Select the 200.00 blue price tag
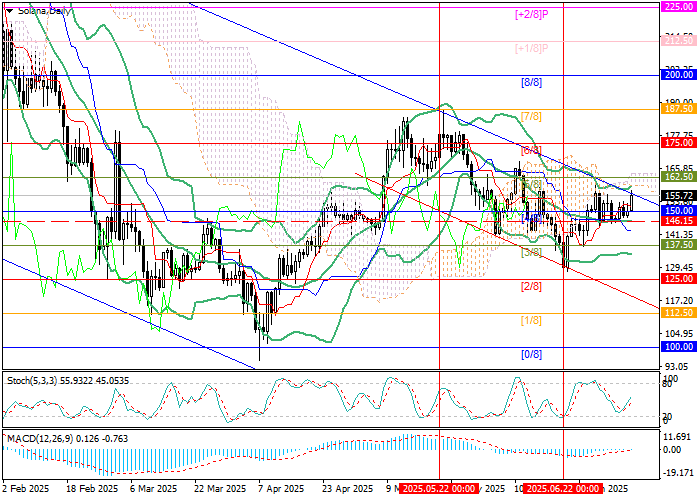Viewport: 700px width, 500px height. (680, 74)
